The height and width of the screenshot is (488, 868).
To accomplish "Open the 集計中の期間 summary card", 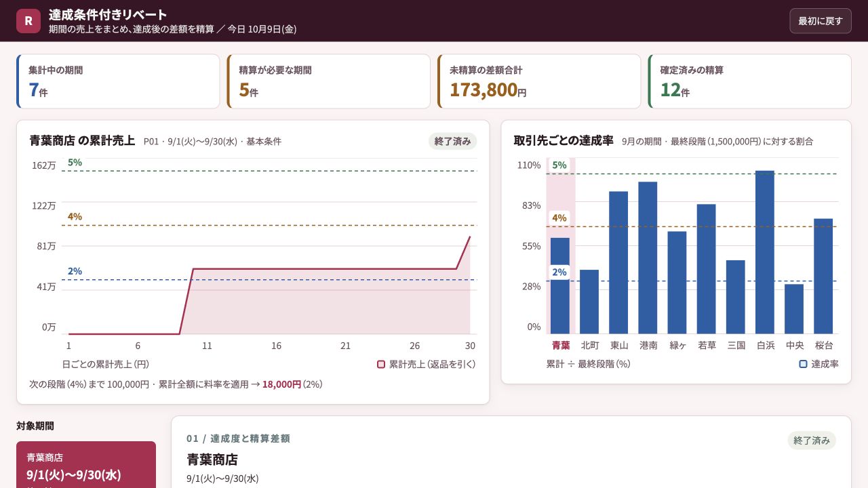I will tap(118, 81).
